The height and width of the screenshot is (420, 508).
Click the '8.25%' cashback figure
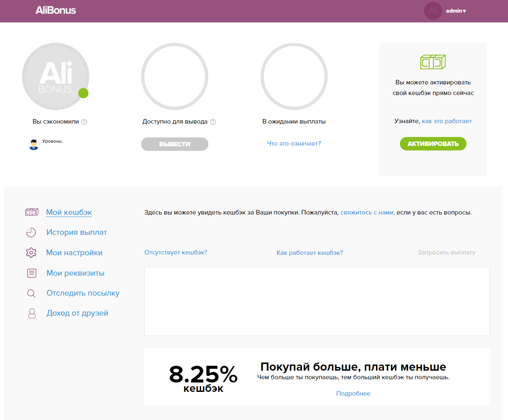pos(203,374)
